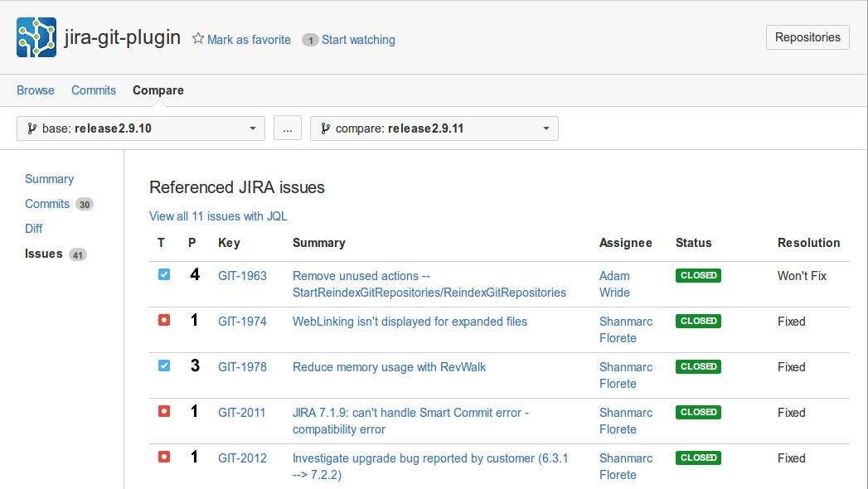This screenshot has height=489, width=868.
Task: Open 'Reduce memory usage with RevWalk'
Action: [x=389, y=367]
